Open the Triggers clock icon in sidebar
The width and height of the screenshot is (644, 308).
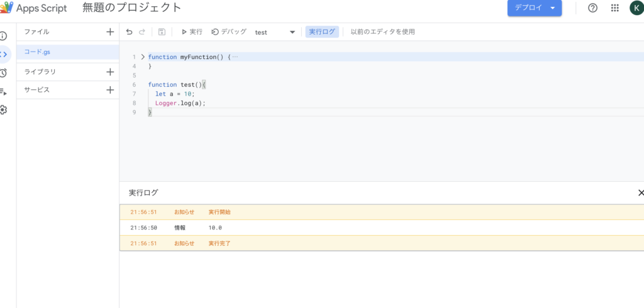[x=3, y=73]
